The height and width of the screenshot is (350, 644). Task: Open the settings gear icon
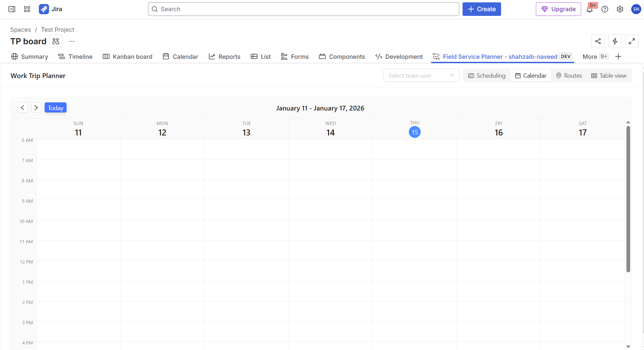click(620, 9)
